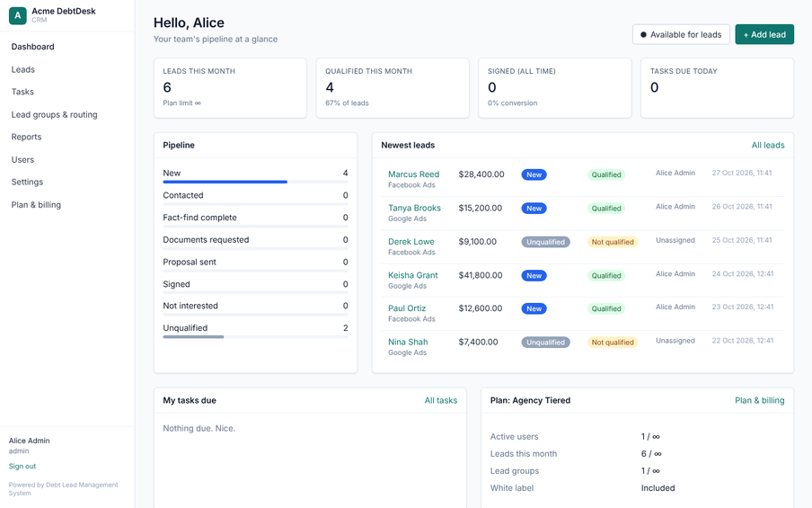Click the 22 Oct 2026, 12:41 timestamp
The width and height of the screenshot is (812, 508).
tap(743, 341)
